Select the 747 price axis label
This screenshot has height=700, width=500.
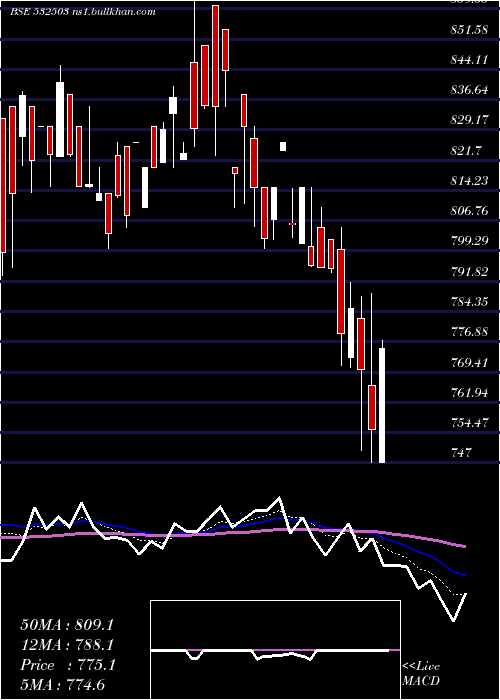[x=461, y=453]
